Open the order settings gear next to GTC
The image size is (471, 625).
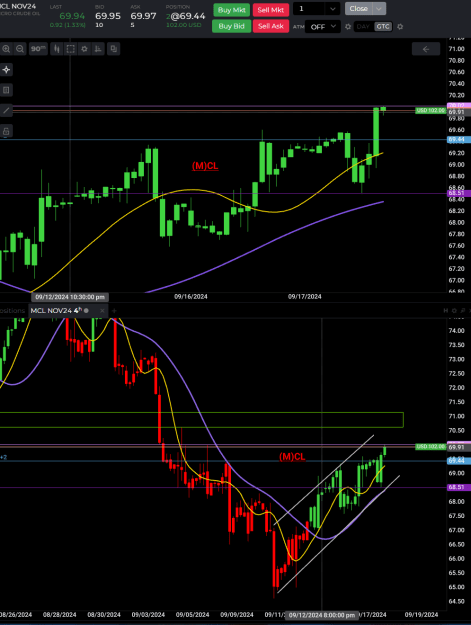click(x=400, y=27)
